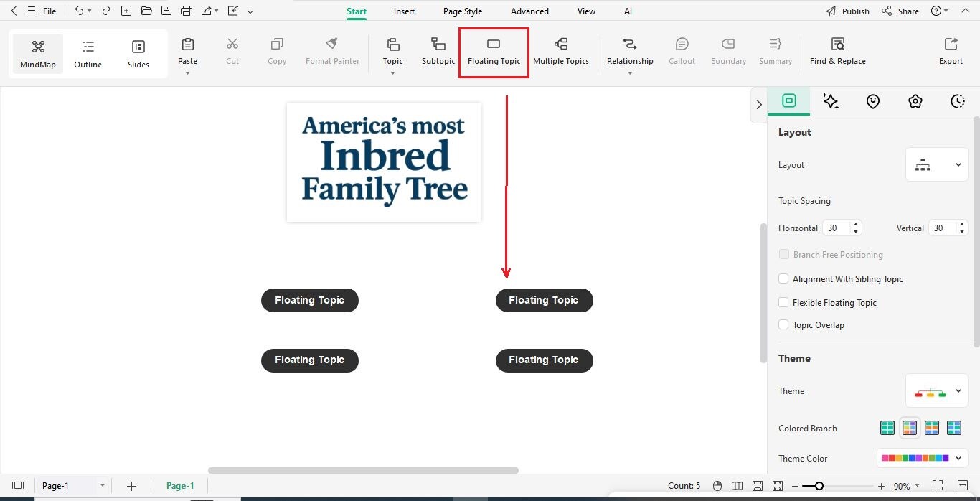Image resolution: width=980 pixels, height=501 pixels.
Task: Collapse the right side panel
Action: point(759,105)
